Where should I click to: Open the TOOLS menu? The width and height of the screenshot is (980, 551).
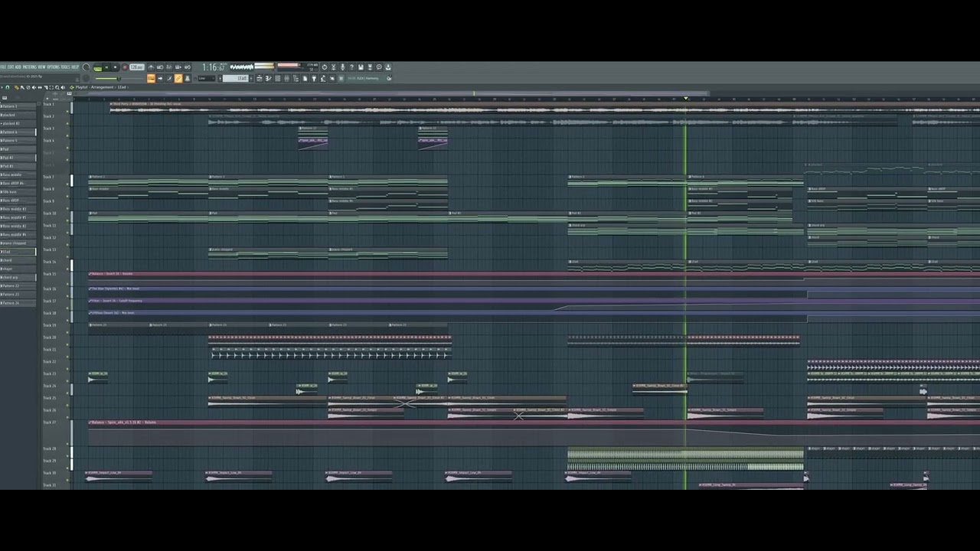pyautogui.click(x=65, y=67)
